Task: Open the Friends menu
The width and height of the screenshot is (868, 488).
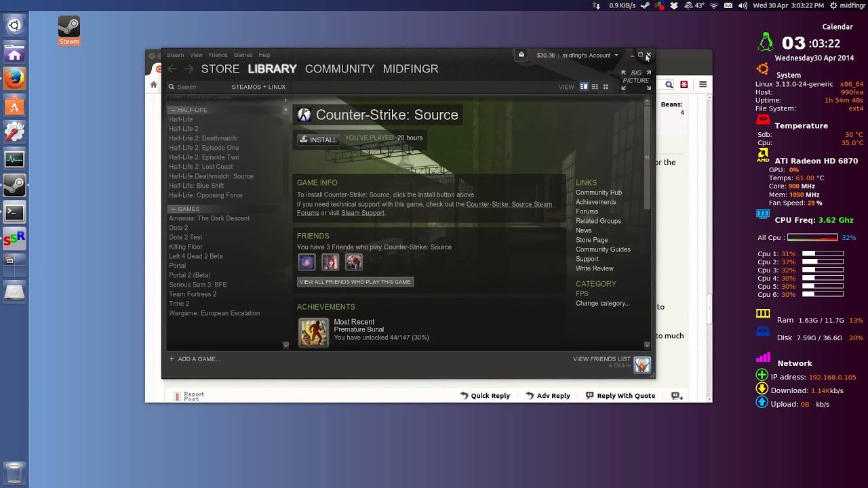Action: pos(218,55)
